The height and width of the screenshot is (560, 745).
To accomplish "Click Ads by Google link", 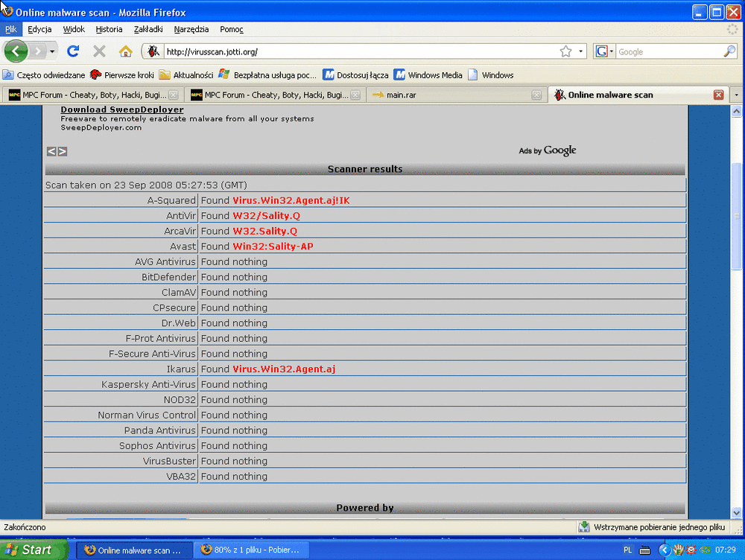I will coord(548,150).
